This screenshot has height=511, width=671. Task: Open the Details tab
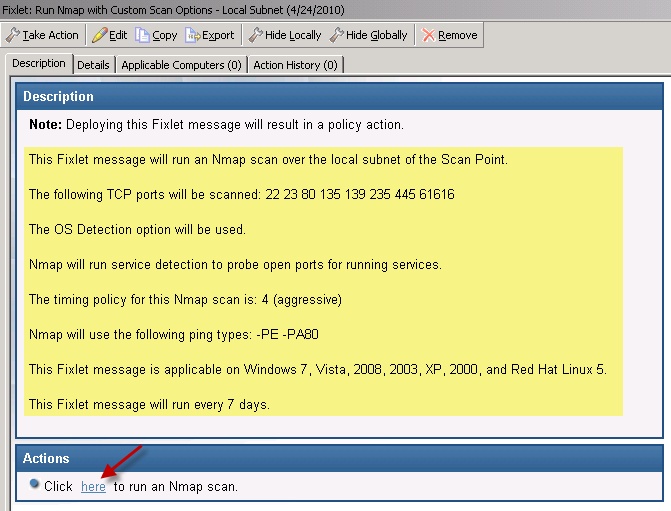(x=93, y=65)
